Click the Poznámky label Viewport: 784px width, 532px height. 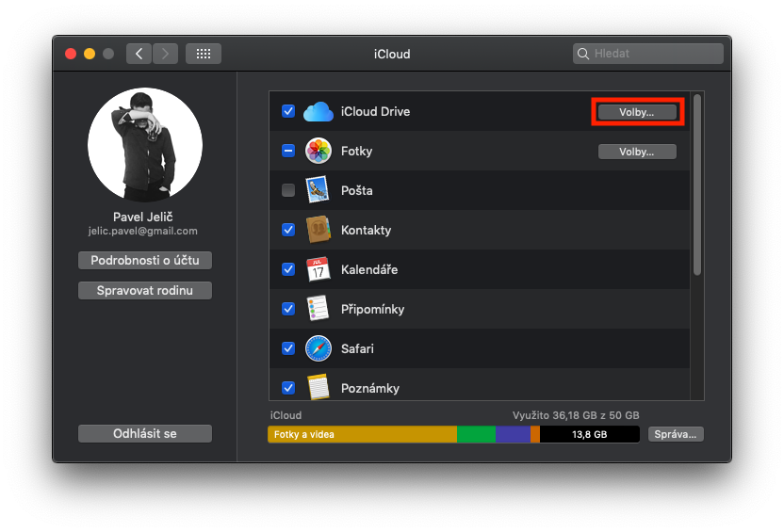pos(370,388)
